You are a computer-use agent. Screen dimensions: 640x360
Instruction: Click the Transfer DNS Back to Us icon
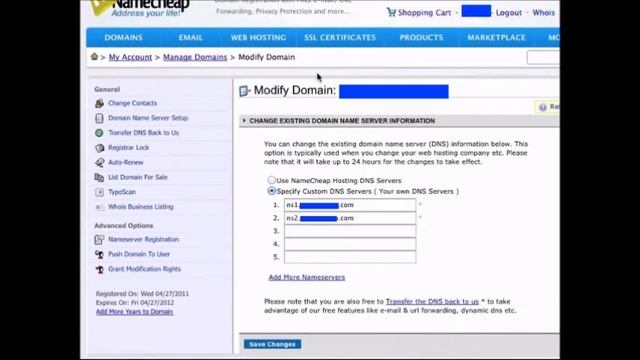coord(99,133)
